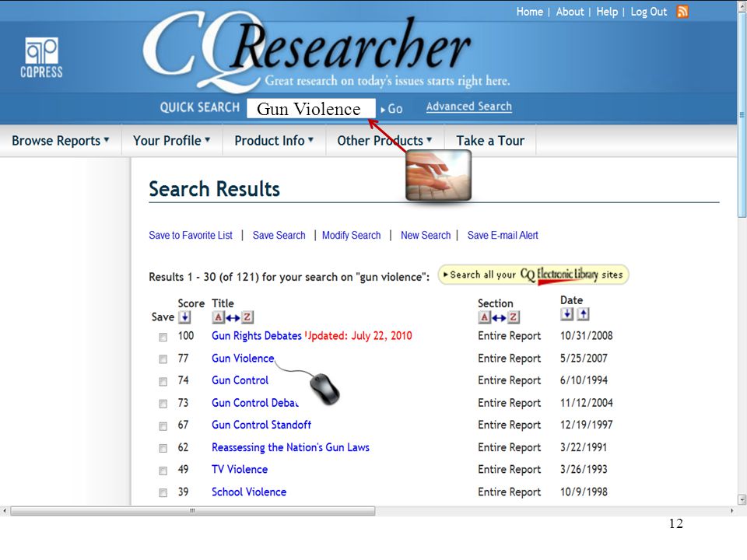Click the Quick Search input field
The height and width of the screenshot is (560, 747).
[311, 109]
